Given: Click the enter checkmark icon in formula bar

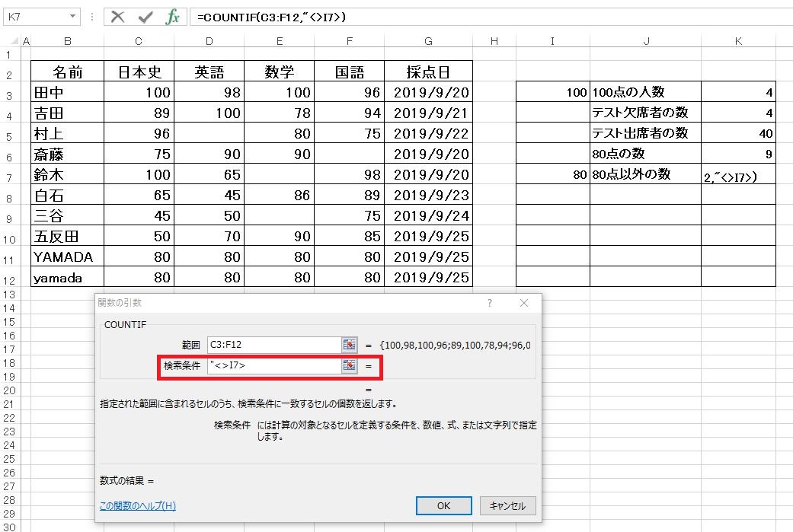Looking at the screenshot, I should click(145, 17).
